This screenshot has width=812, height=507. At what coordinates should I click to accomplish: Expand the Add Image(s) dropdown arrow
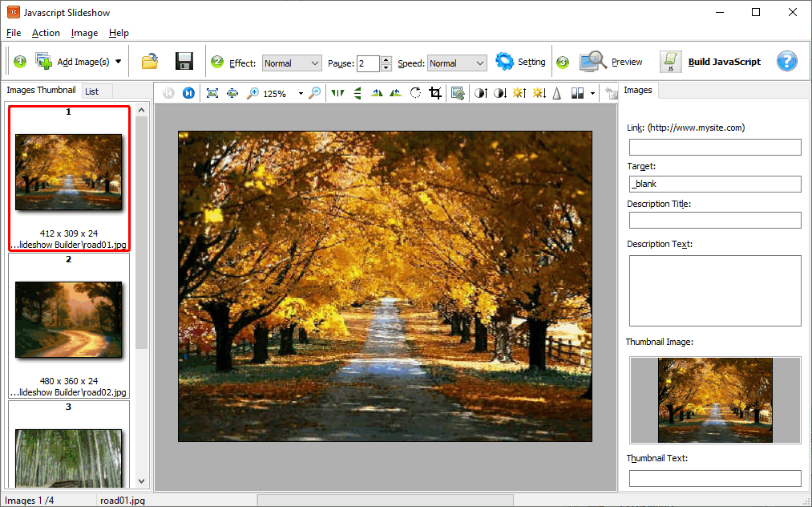pyautogui.click(x=119, y=62)
